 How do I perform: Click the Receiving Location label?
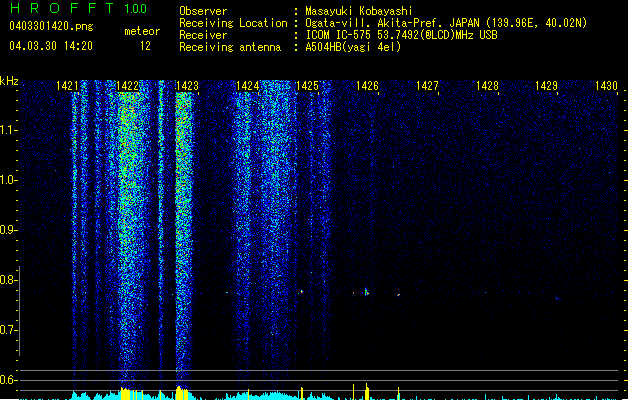233,23
